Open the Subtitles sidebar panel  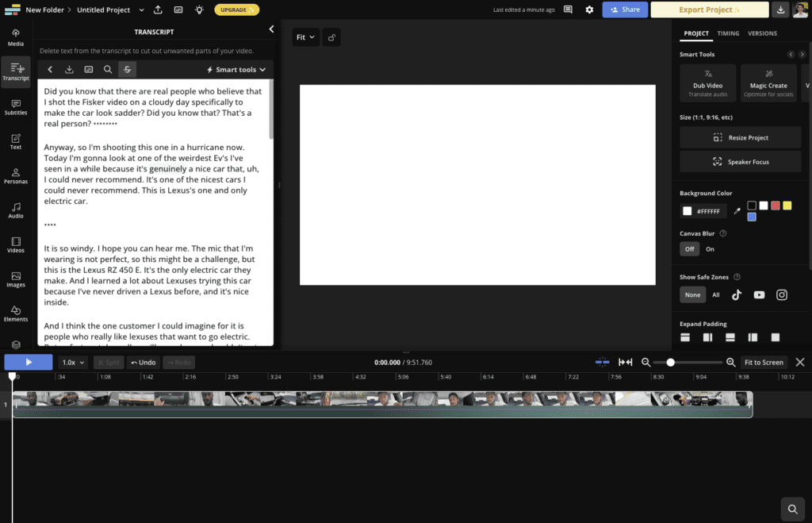pyautogui.click(x=16, y=107)
